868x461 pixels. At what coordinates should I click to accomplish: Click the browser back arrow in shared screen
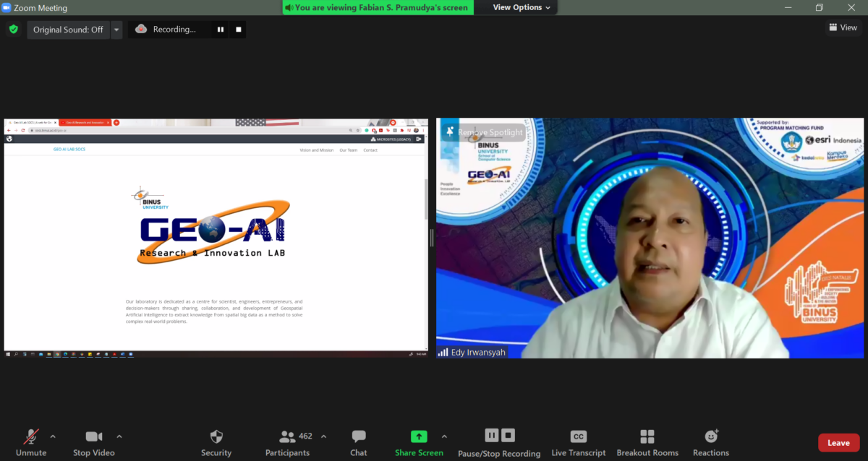tap(8, 130)
